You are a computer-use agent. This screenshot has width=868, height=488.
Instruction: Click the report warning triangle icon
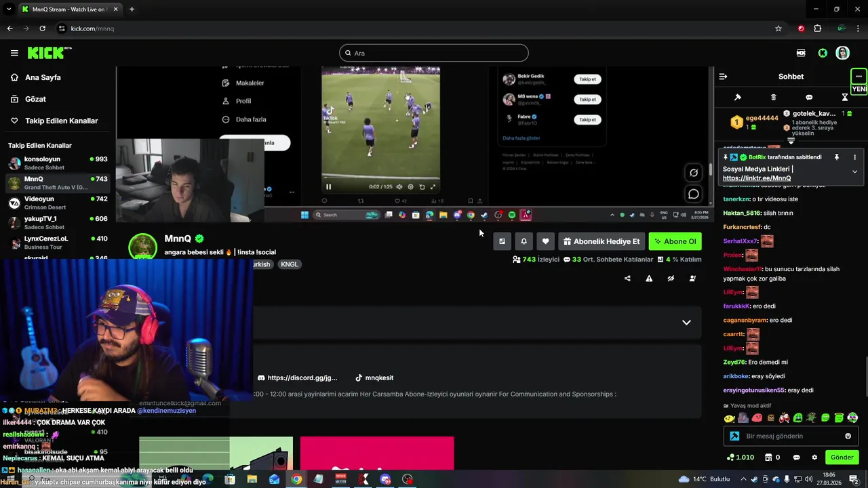pos(649,279)
